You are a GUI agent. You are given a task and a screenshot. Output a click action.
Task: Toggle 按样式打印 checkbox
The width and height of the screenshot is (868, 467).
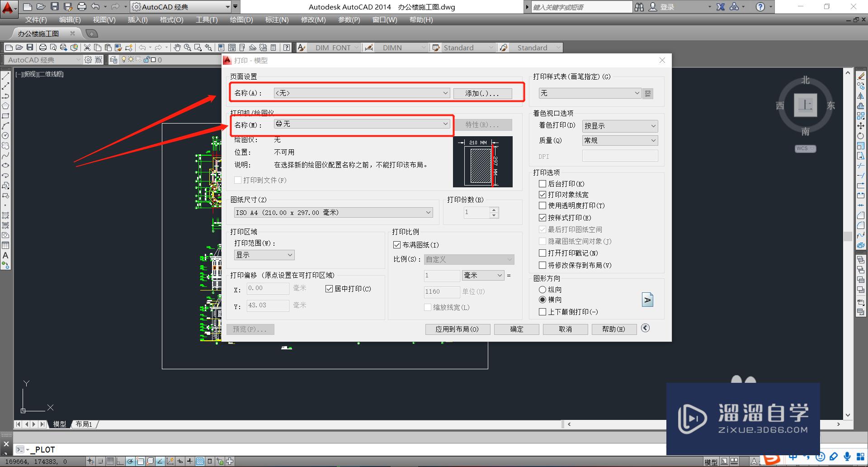pos(542,218)
